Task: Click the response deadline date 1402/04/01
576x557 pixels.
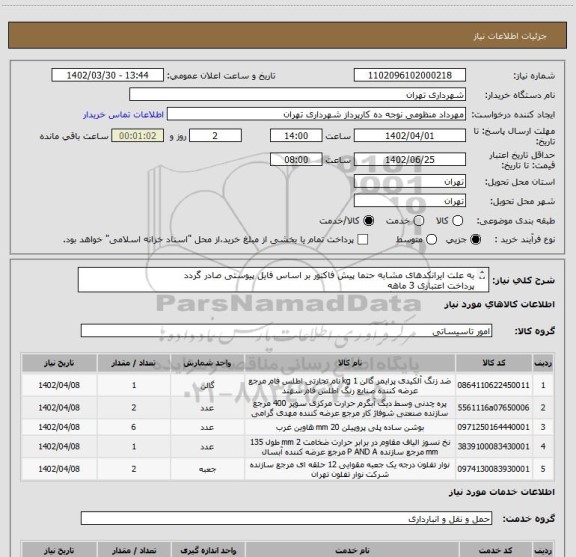Action: pos(410,136)
